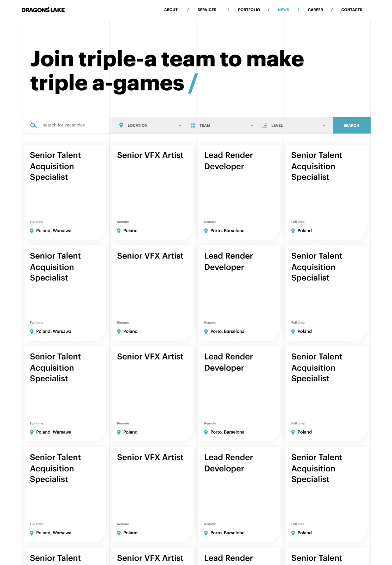The image size is (392, 565).
Task: Click pin icon beside Poland, Warsawa in first row
Action: [32, 231]
